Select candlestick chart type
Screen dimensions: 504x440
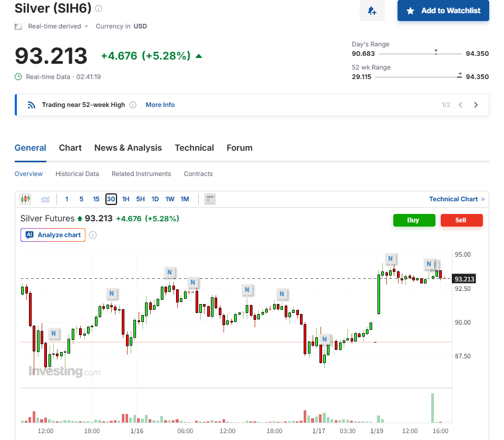pyautogui.click(x=25, y=199)
